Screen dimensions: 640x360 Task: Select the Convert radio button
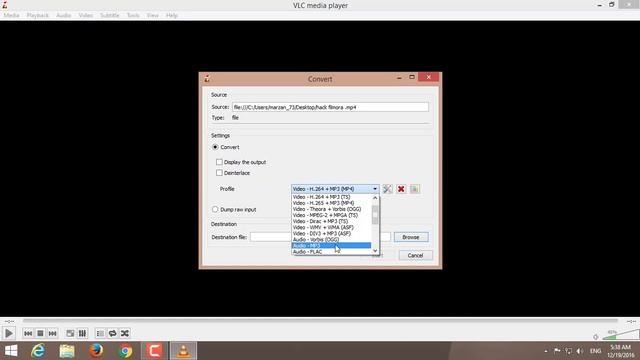pos(215,147)
